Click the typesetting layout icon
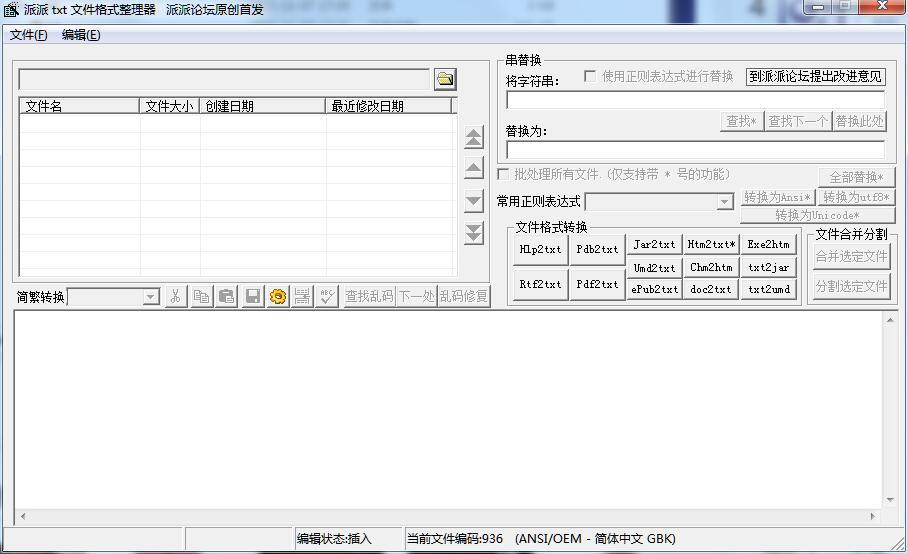Screen dimensions: 908x554 (x=302, y=296)
